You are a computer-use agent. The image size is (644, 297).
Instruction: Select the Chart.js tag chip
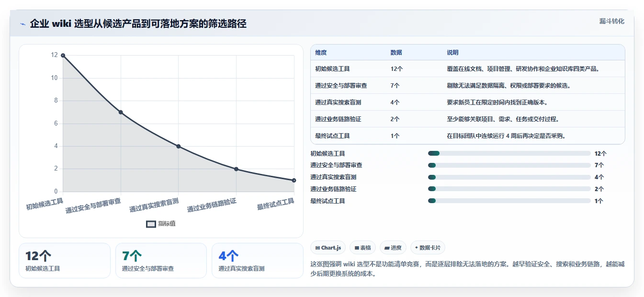coord(328,248)
